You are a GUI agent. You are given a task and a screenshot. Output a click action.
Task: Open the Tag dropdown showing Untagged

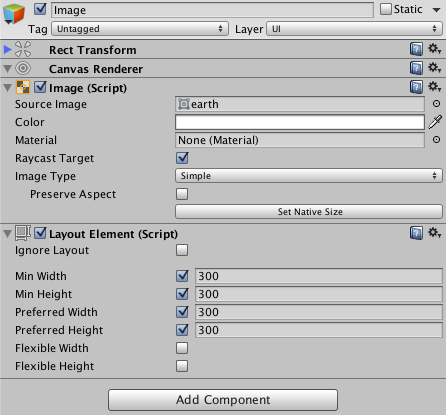point(140,29)
